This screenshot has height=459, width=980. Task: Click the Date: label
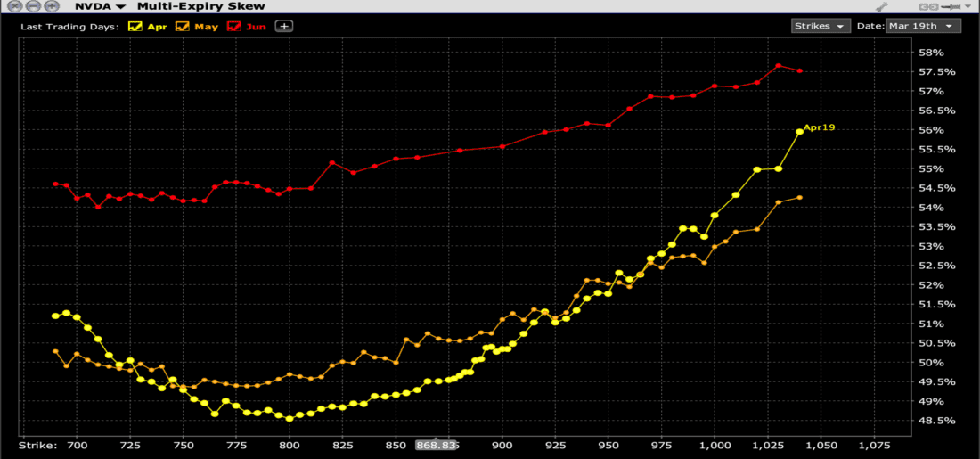[870, 26]
